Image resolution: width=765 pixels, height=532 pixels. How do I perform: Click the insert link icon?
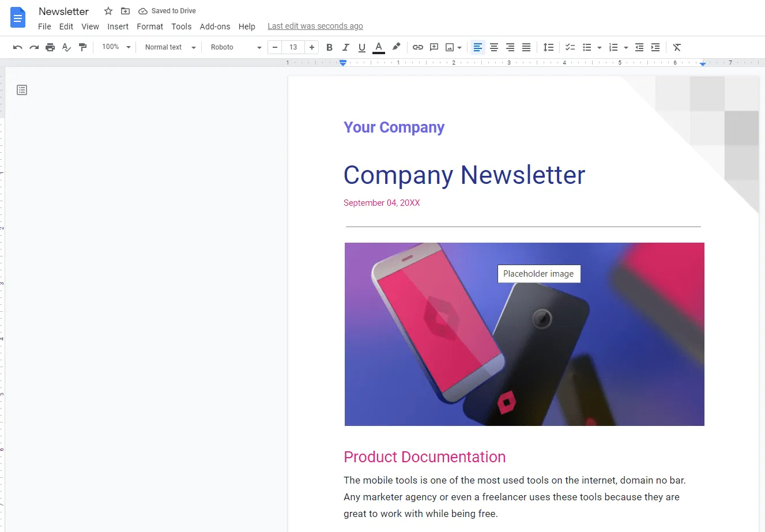(x=418, y=47)
